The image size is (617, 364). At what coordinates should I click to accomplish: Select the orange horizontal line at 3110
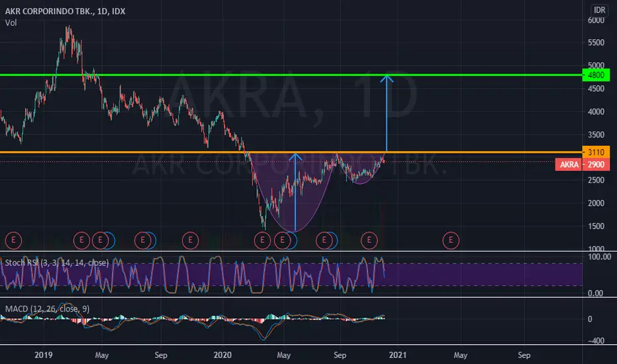[291, 152]
